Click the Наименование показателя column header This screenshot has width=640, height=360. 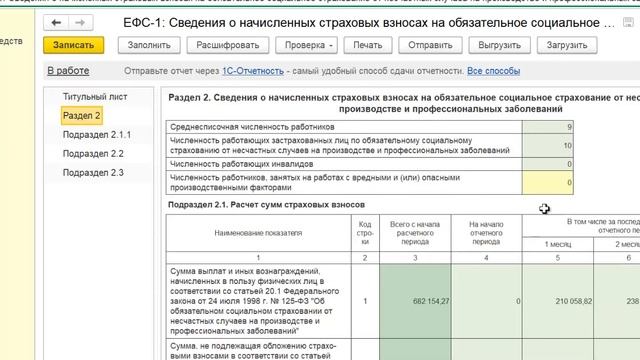(258, 233)
